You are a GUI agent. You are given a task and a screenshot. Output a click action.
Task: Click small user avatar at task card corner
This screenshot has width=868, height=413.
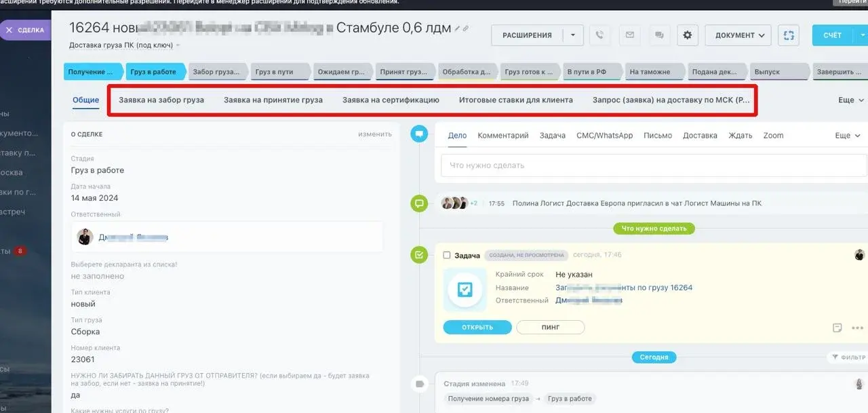(x=859, y=255)
